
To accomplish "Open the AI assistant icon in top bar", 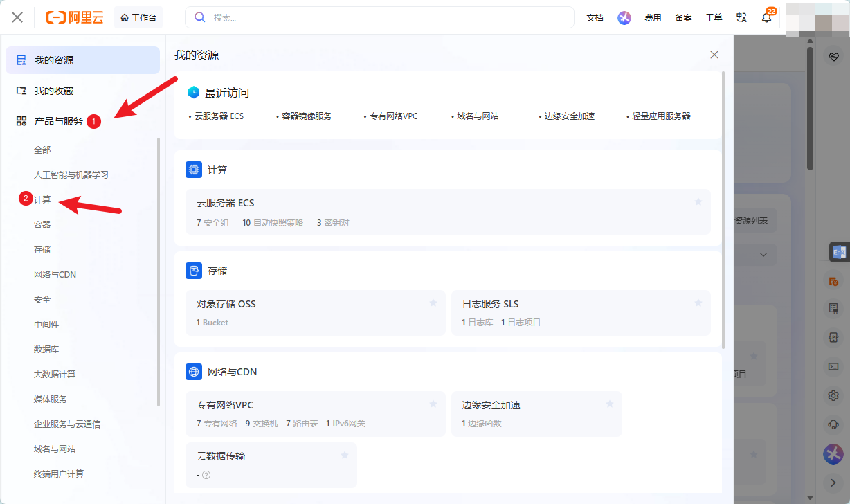I will [624, 18].
